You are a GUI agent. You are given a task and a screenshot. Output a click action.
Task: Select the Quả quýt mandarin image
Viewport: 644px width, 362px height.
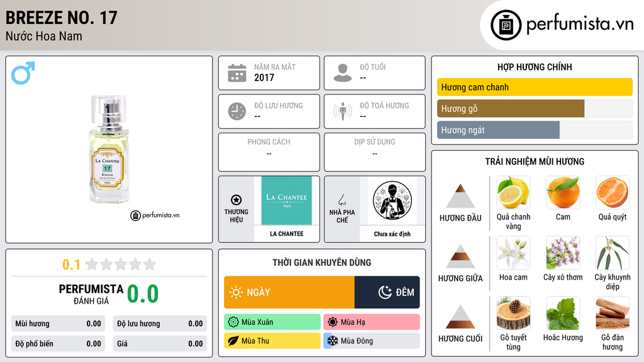tap(613, 192)
